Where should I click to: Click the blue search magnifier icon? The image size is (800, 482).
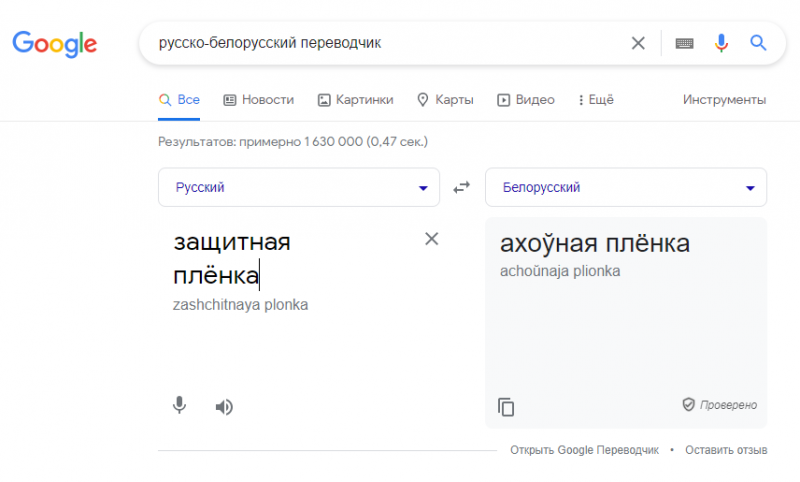[758, 43]
